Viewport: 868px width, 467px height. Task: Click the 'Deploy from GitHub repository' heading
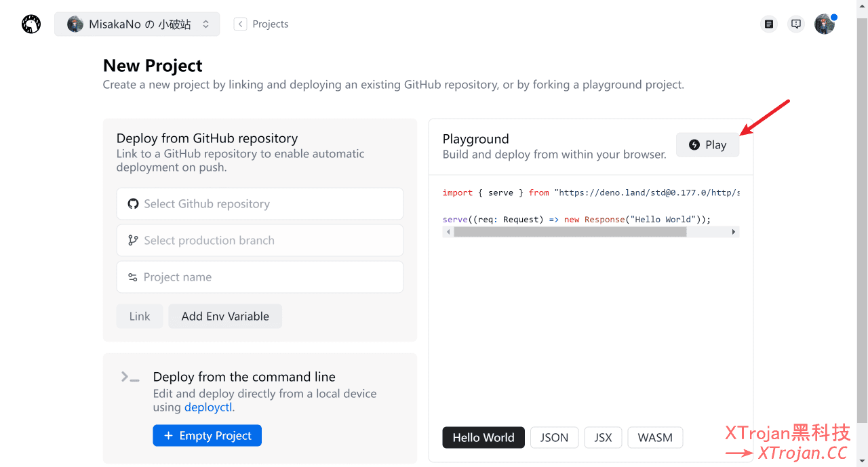(207, 138)
